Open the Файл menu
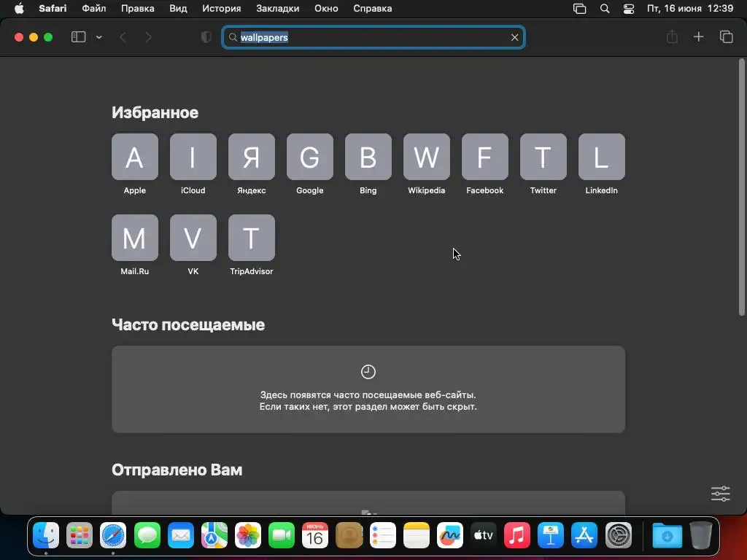747x560 pixels. pyautogui.click(x=94, y=9)
